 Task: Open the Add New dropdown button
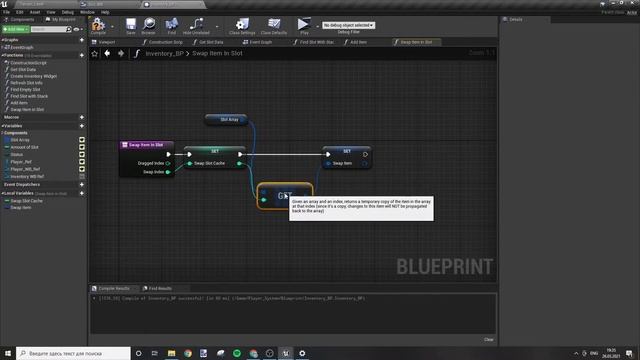[16, 29]
